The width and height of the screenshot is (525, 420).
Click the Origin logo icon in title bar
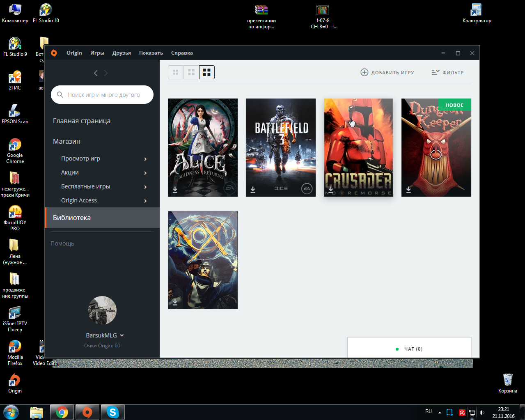pos(54,53)
